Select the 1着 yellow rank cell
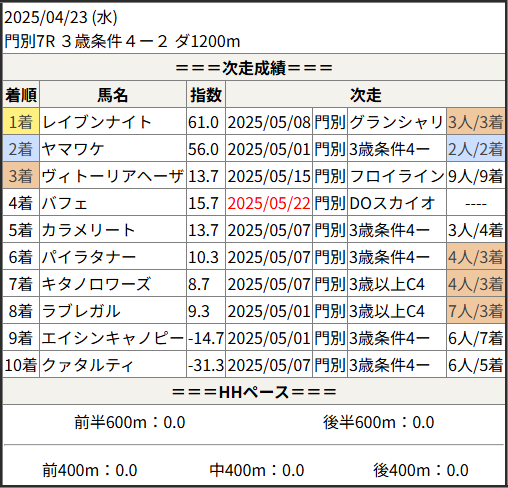This screenshot has width=508, height=488. [x=21, y=121]
